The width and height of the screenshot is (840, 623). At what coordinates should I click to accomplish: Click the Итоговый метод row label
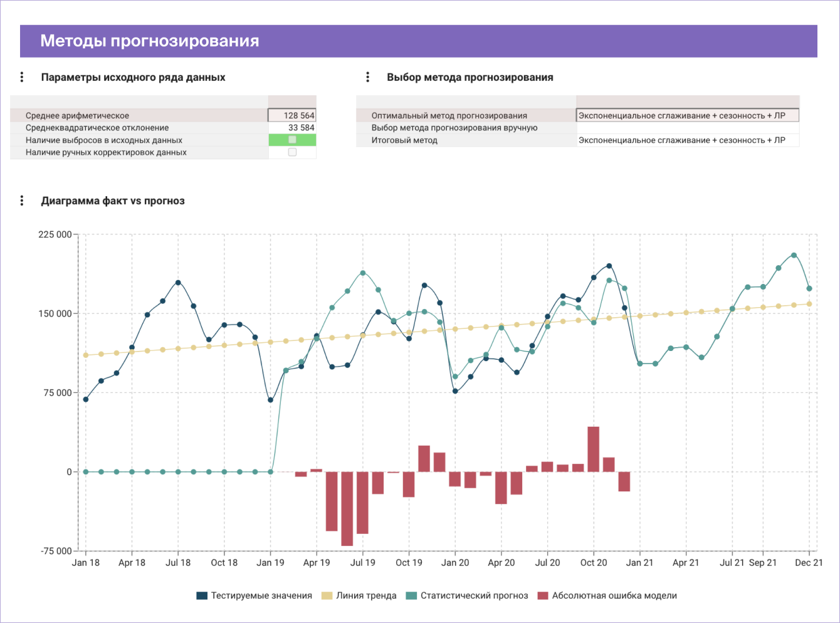click(x=404, y=140)
